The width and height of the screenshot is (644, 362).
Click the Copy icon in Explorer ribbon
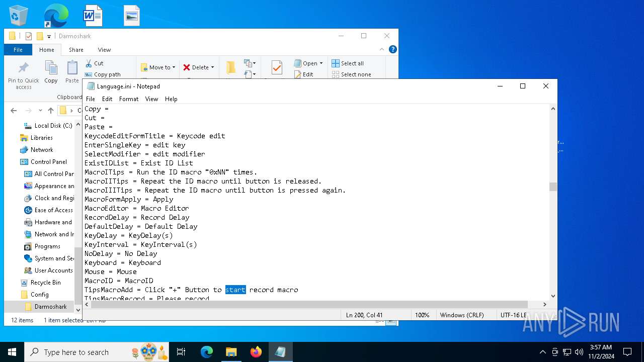[x=51, y=72]
